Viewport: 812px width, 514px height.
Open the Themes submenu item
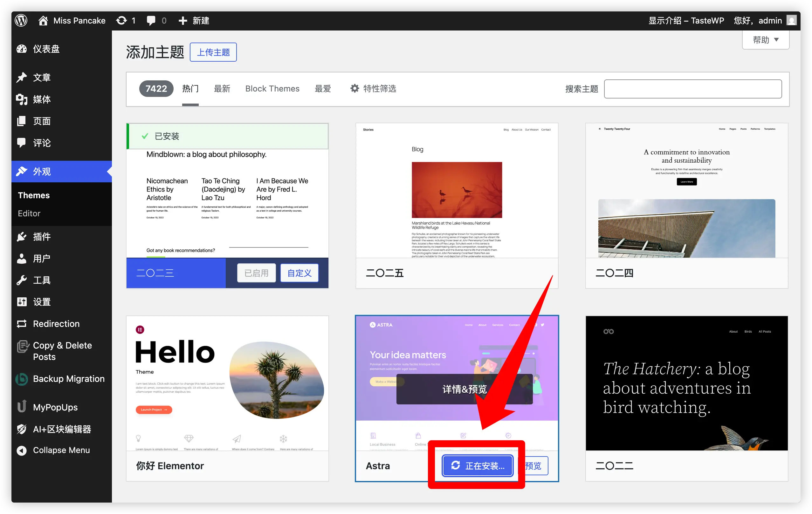(x=34, y=195)
